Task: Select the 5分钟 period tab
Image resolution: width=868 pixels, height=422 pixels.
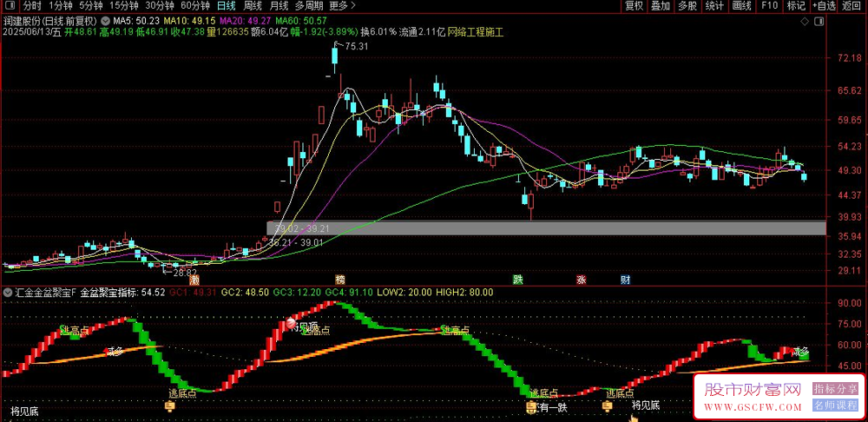Action: 90,6
